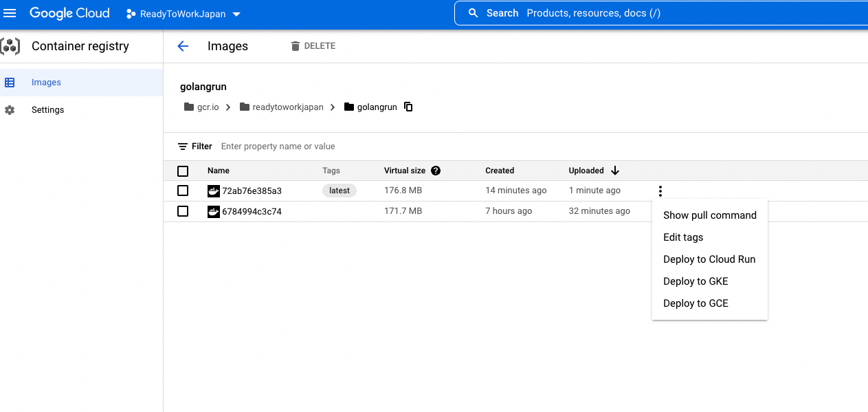Navigate to readytoworkjapan breadcrumb
This screenshot has height=412, width=868.
pyautogui.click(x=288, y=107)
